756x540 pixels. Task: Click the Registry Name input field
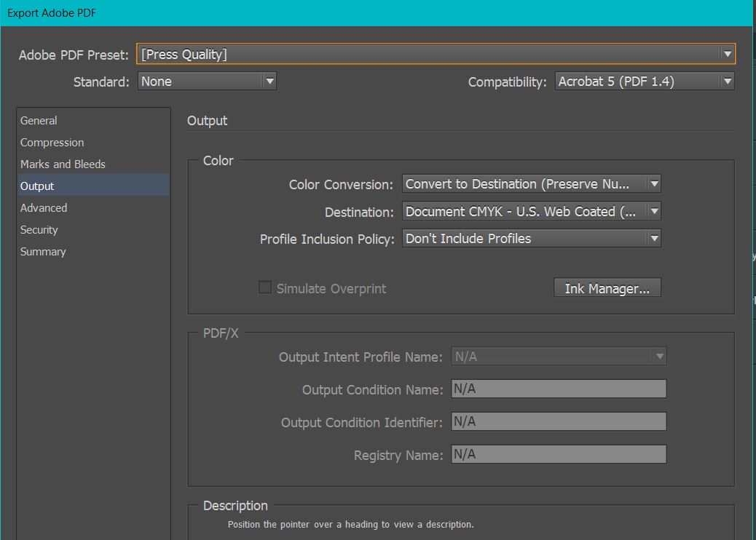(559, 455)
